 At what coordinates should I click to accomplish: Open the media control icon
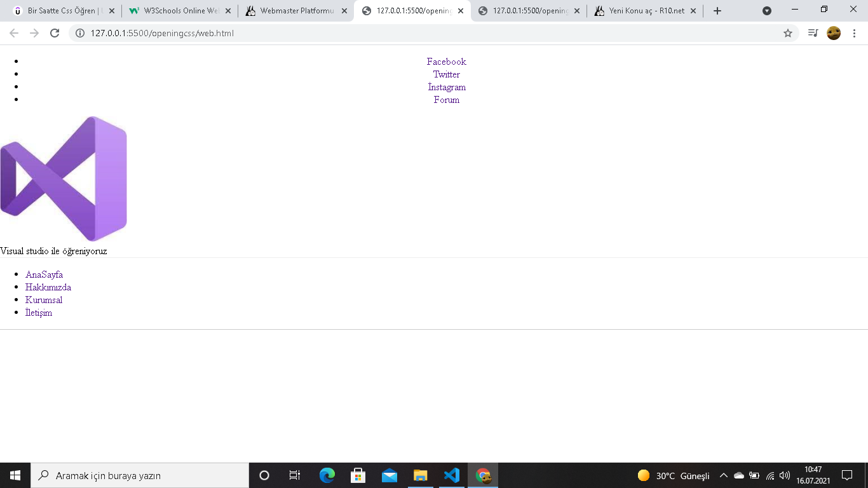click(813, 33)
